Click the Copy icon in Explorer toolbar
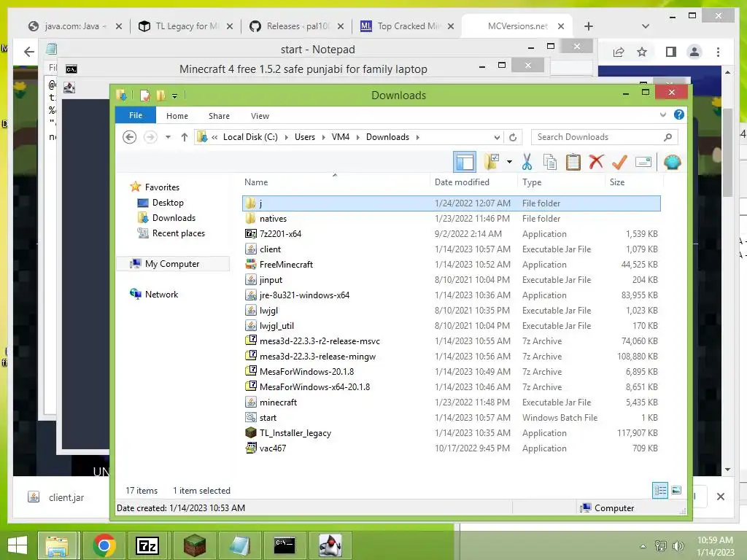The image size is (747, 560). tap(550, 162)
